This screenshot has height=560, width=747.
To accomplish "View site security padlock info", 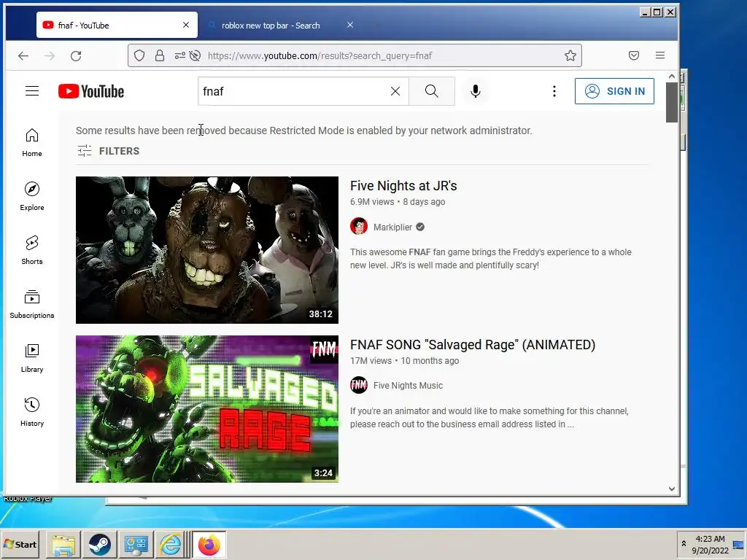I will [160, 55].
